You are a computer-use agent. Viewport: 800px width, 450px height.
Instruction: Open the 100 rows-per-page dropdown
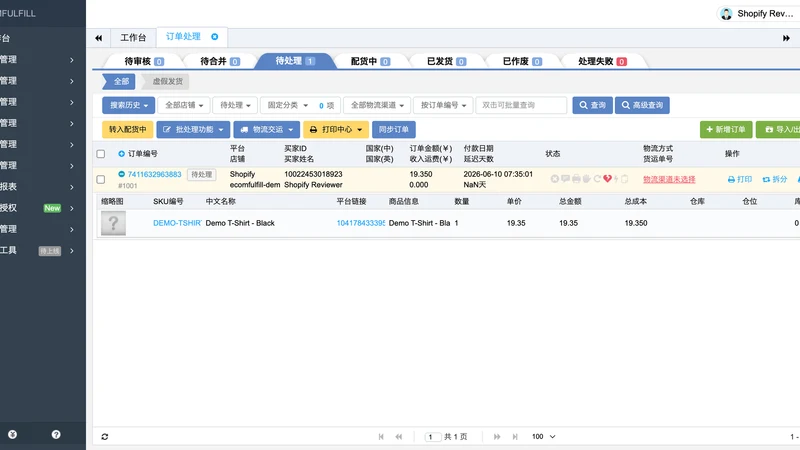(543, 437)
